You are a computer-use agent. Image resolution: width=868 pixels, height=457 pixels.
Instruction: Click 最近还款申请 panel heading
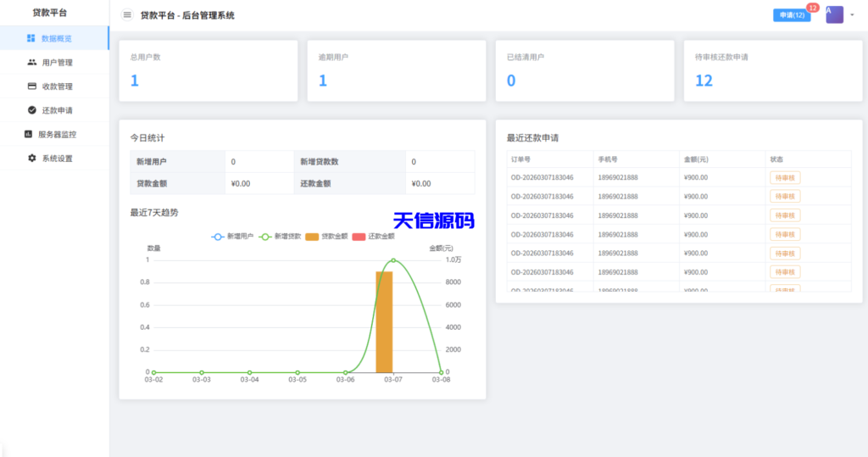coord(532,138)
